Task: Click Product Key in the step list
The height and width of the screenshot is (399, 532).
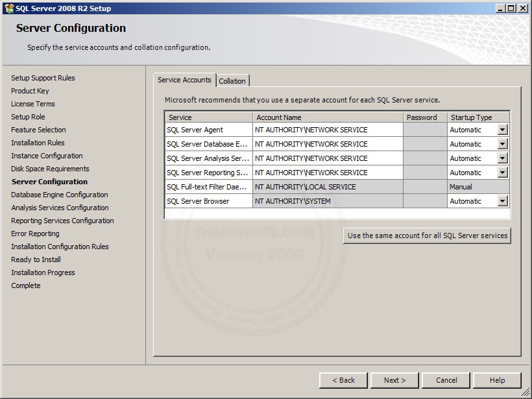Action: 30,91
